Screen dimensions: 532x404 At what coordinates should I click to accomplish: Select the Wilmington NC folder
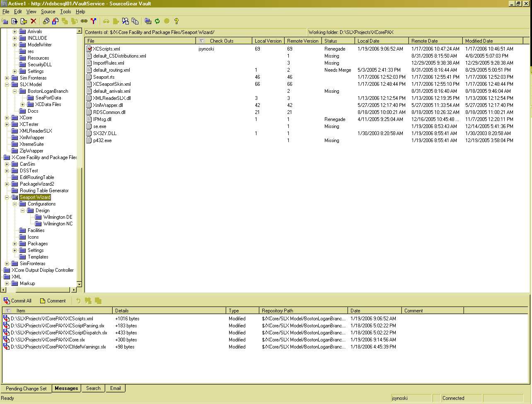pos(58,224)
